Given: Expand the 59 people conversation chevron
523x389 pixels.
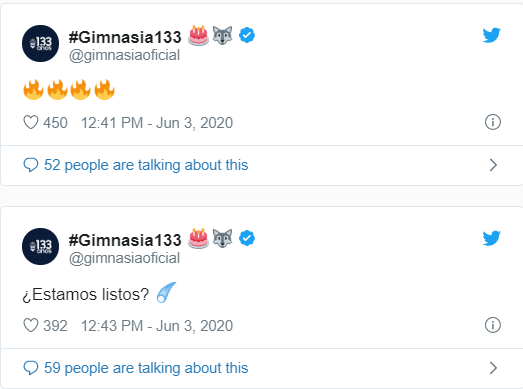Looking at the screenshot, I should click(x=493, y=368).
